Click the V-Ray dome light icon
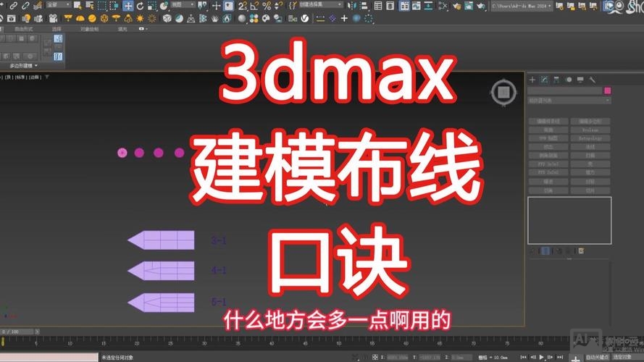 (80, 19)
